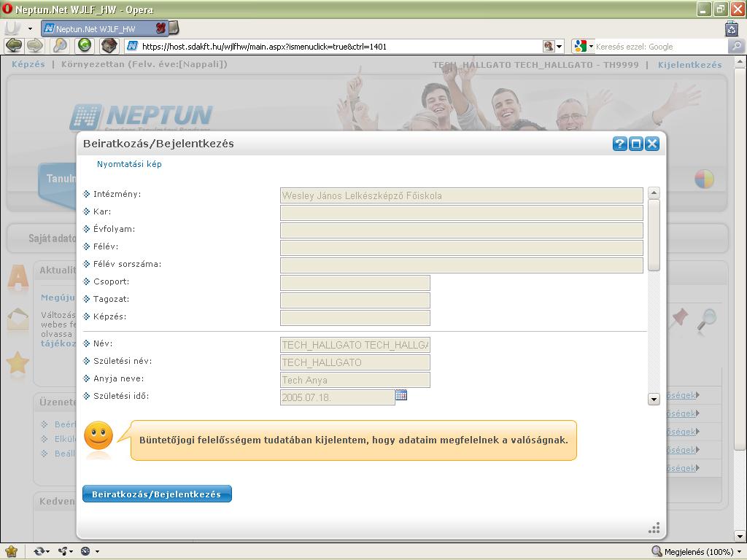
Task: Open search engine selection dropdown arrow
Action: pyautogui.click(x=591, y=47)
